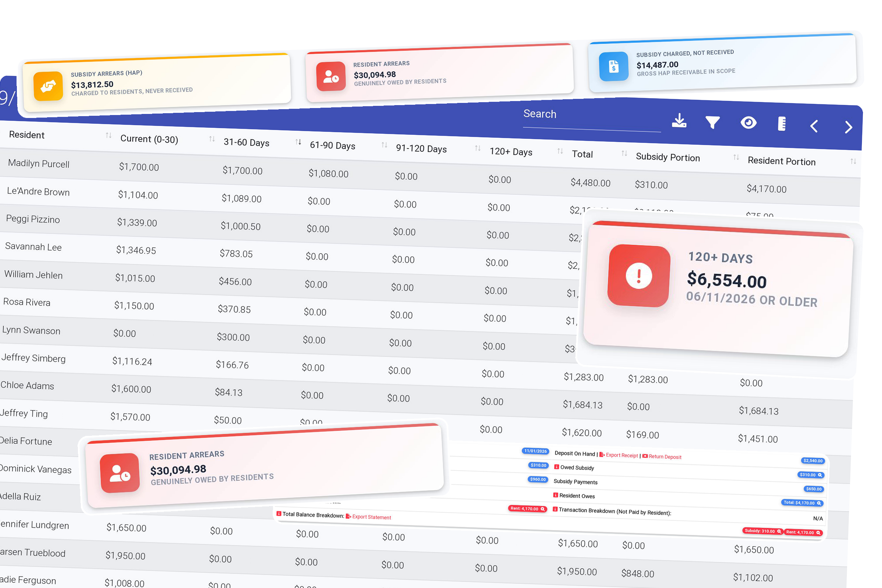Click the blue invoice icon on the Subsidy Charged card
The image size is (882, 588).
pyautogui.click(x=614, y=67)
